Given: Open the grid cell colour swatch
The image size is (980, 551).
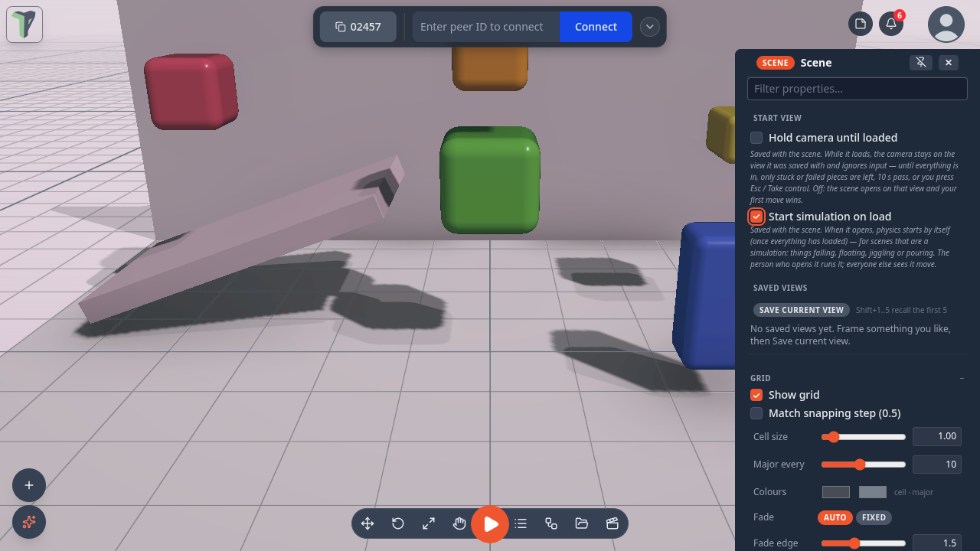Looking at the screenshot, I should tap(836, 492).
